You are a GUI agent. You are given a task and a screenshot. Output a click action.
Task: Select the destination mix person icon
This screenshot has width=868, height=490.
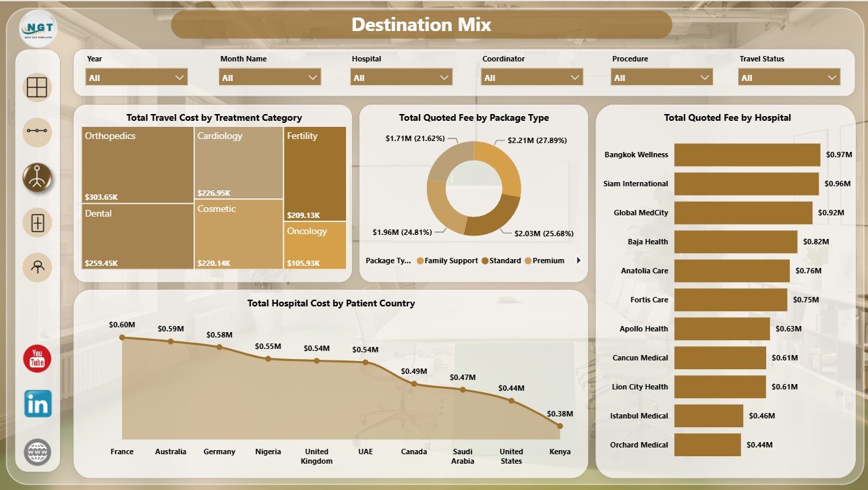click(37, 178)
